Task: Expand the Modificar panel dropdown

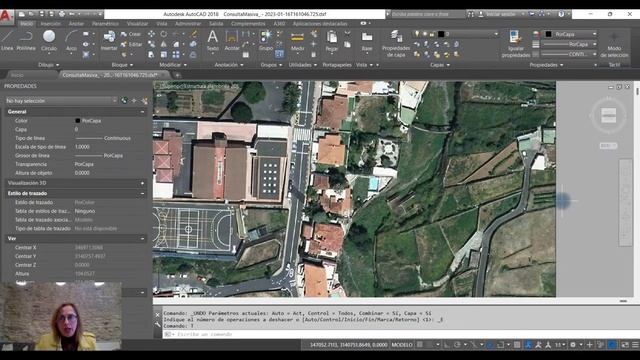Action: pos(173,65)
